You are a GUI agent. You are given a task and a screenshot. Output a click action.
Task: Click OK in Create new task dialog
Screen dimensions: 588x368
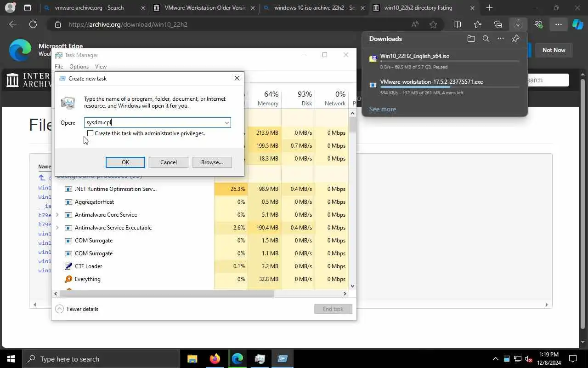click(125, 162)
